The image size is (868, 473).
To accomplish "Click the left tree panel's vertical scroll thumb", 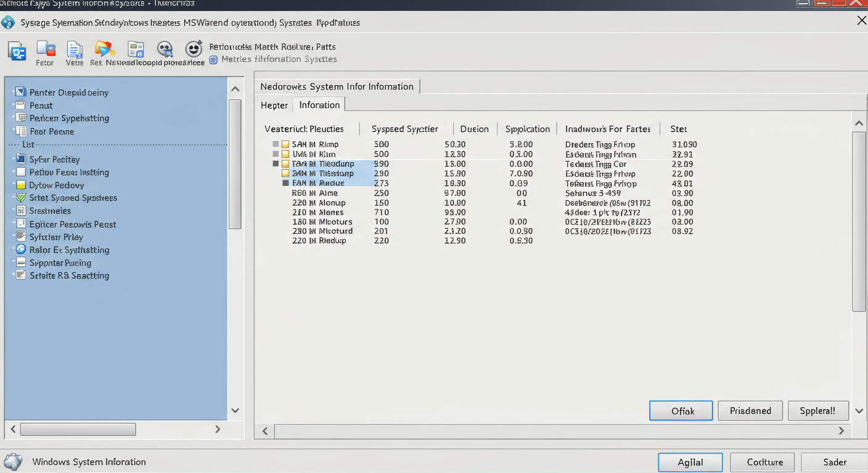I will (235, 164).
